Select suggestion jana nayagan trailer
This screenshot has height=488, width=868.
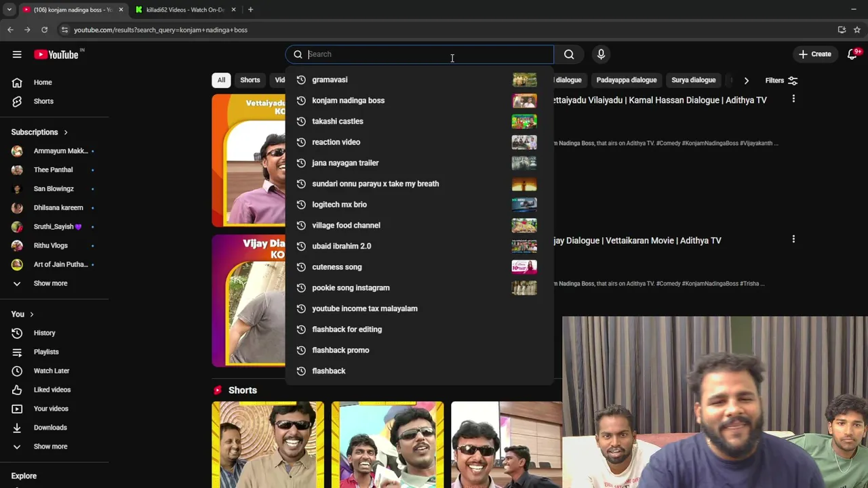point(419,163)
